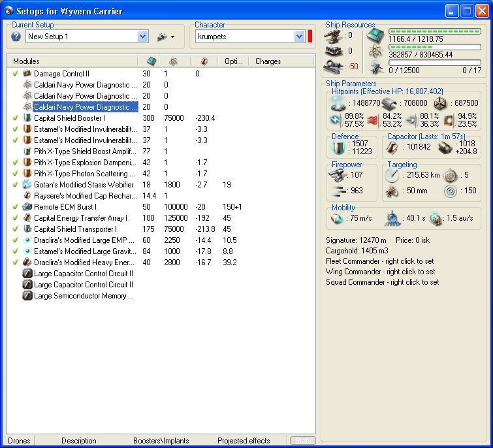Viewport: 493px width, 448px height.
Task: Toggle Capital Shield Booster I active checkmark
Action: coord(15,118)
